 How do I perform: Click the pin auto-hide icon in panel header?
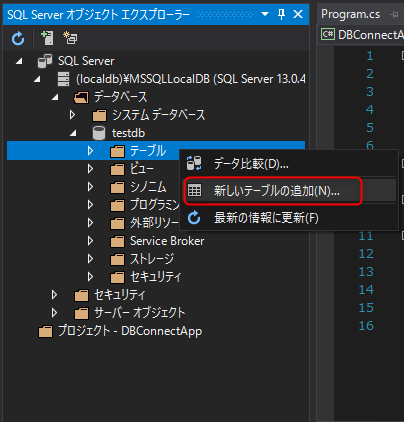(282, 14)
